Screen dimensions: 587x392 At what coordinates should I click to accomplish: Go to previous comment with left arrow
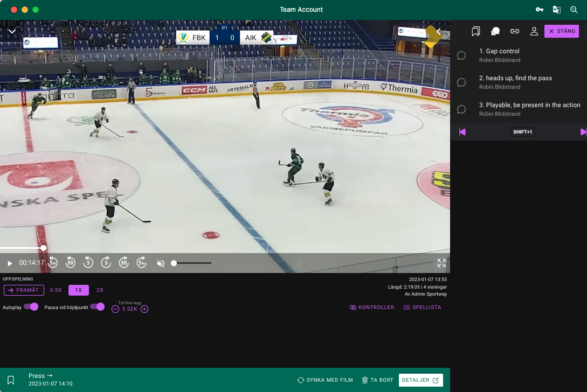[x=462, y=132]
